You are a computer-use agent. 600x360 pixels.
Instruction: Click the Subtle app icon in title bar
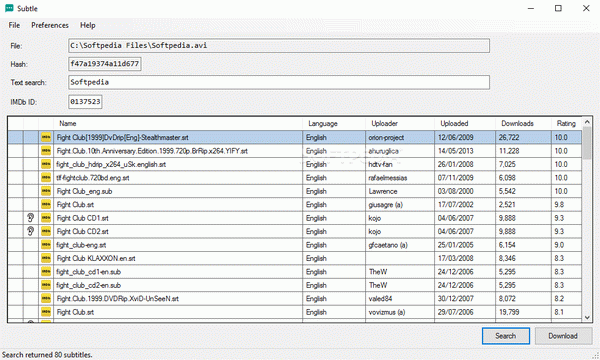click(x=9, y=8)
